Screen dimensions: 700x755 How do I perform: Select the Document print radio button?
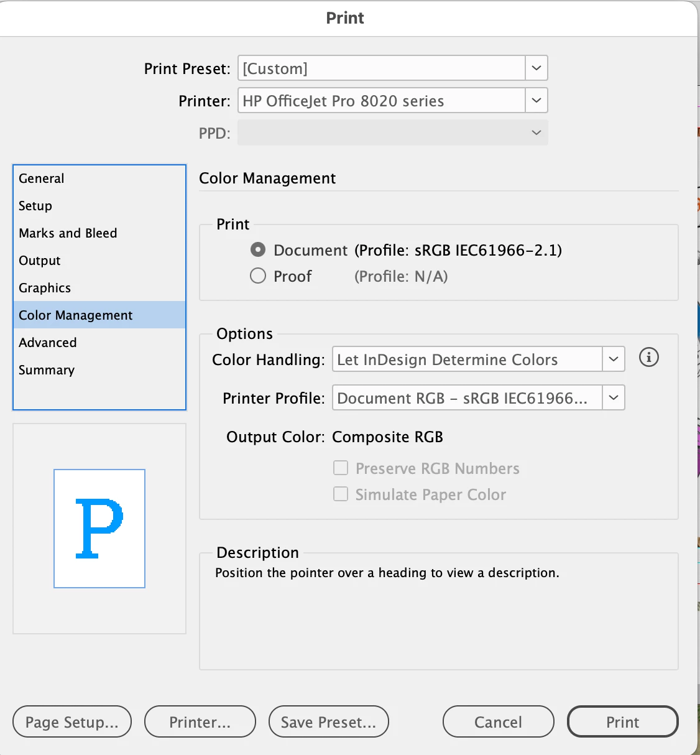click(258, 250)
